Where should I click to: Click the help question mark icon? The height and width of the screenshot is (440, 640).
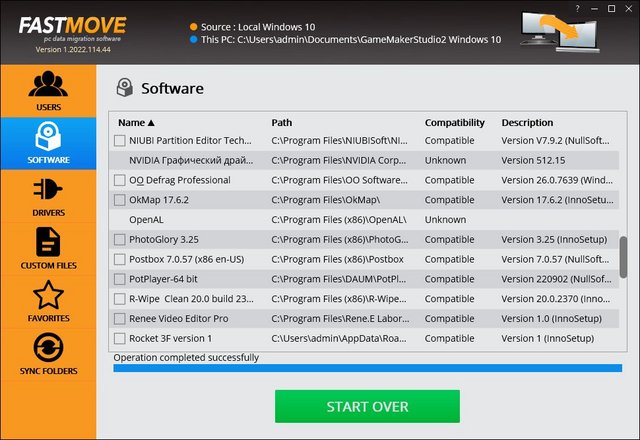coord(577,9)
